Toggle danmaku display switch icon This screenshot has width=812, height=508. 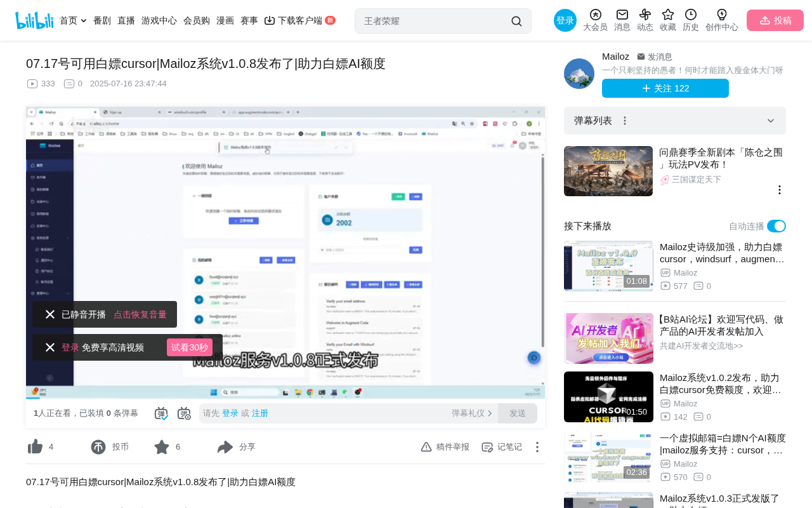tap(161, 413)
